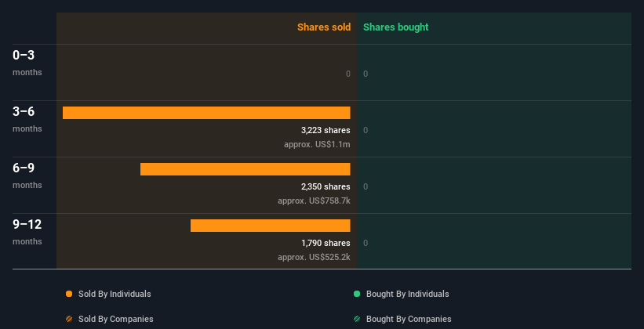
Task: Toggle the Sold By Companies legend label
Action: coord(116,319)
